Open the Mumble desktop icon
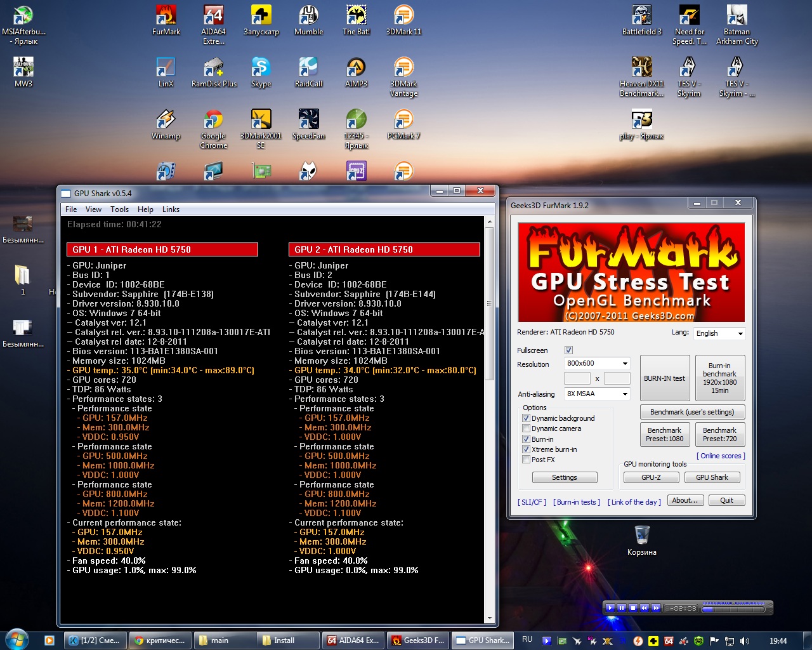Image resolution: width=812 pixels, height=650 pixels. click(x=308, y=19)
